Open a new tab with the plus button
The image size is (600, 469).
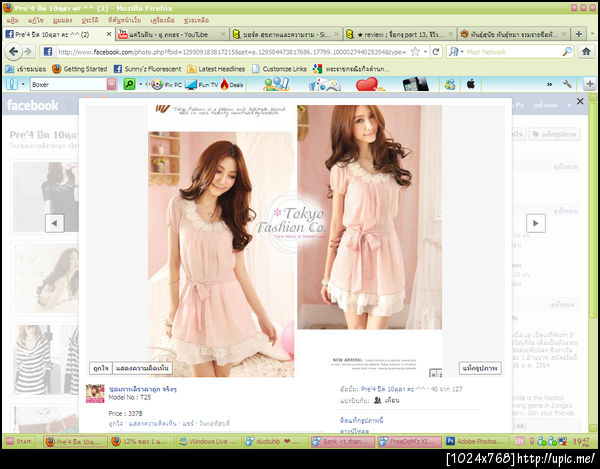click(579, 34)
